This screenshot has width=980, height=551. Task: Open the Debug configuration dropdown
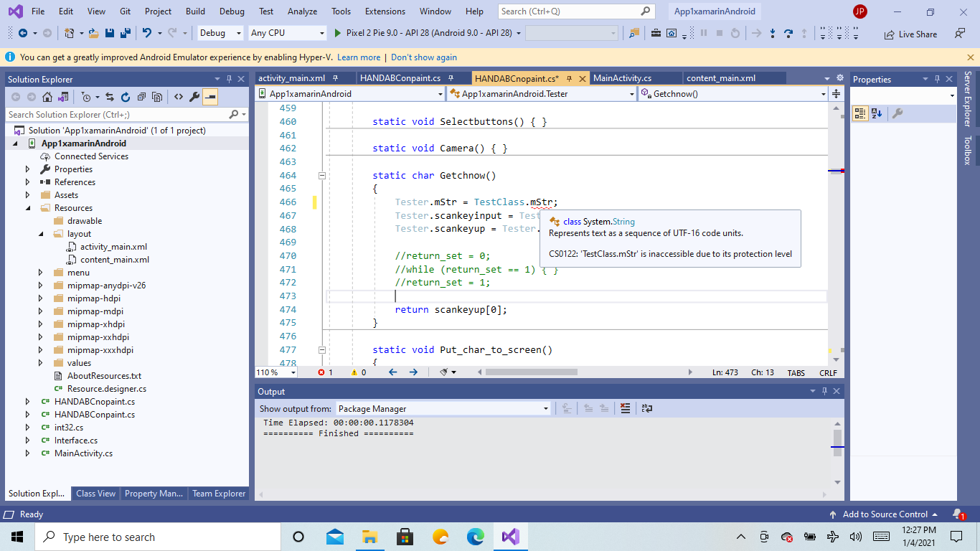220,33
